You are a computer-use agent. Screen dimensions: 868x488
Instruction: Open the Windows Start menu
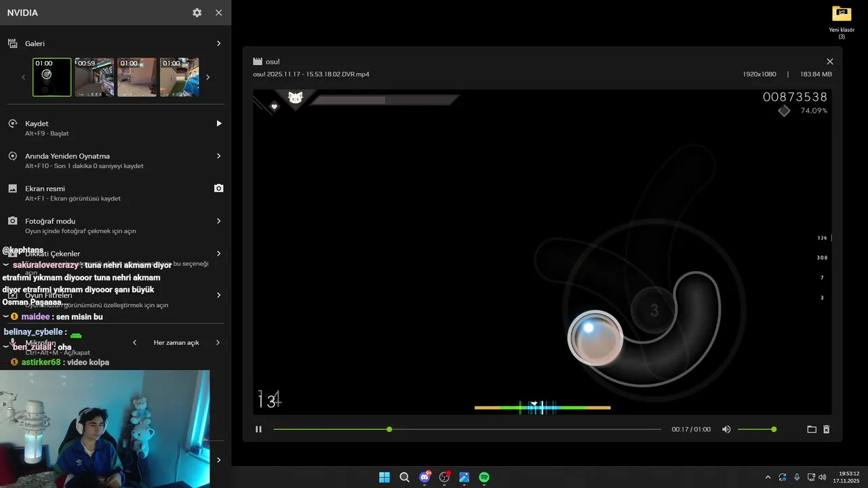(384, 477)
